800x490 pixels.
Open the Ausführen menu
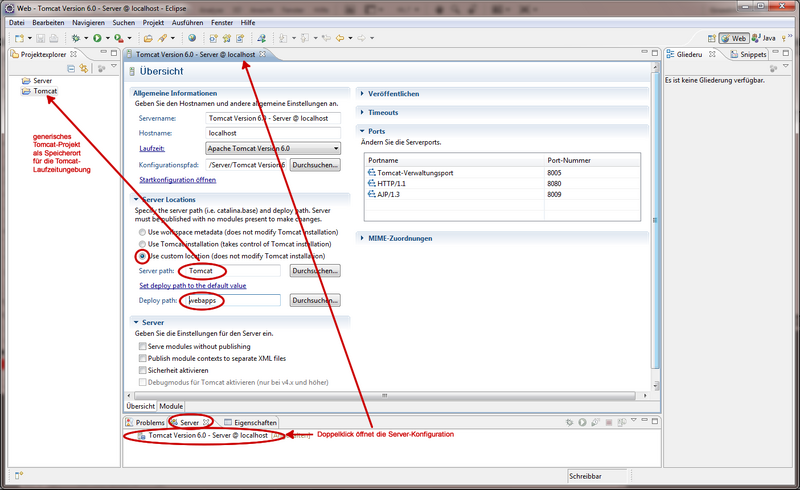click(x=187, y=22)
